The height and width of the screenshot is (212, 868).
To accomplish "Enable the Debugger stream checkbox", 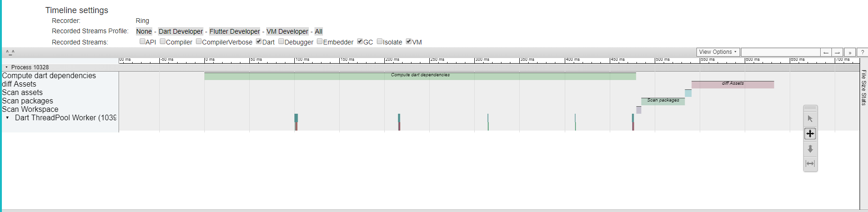I will click(281, 41).
